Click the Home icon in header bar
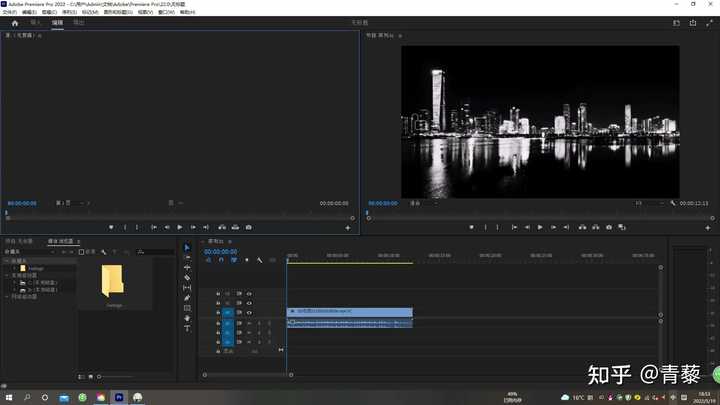Screen dimensions: 720x405 [x=14, y=21]
